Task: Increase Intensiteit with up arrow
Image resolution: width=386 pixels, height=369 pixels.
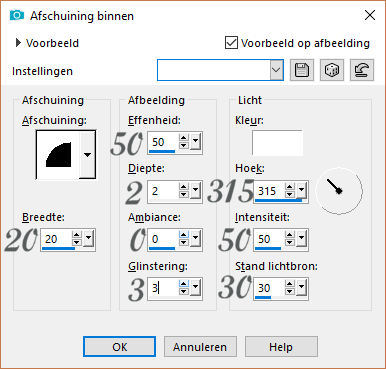Action: pyautogui.click(x=289, y=235)
